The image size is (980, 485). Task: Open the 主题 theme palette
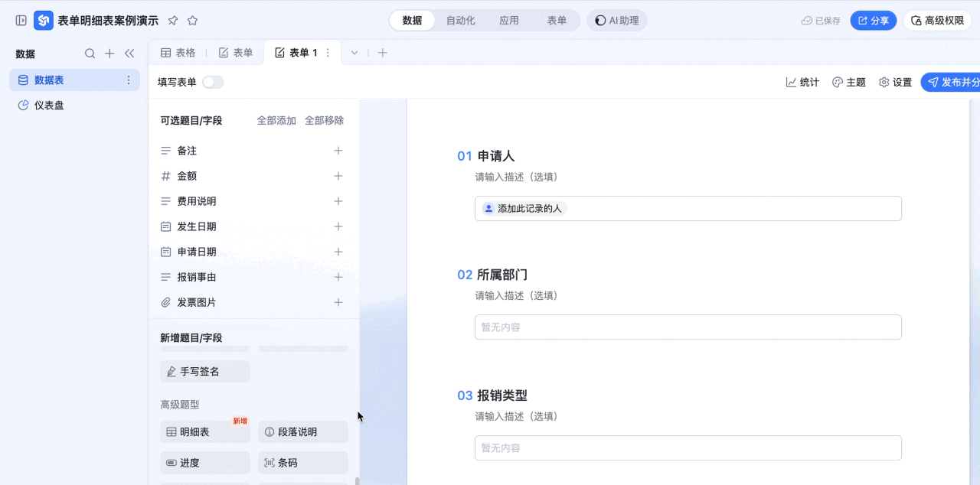point(848,82)
